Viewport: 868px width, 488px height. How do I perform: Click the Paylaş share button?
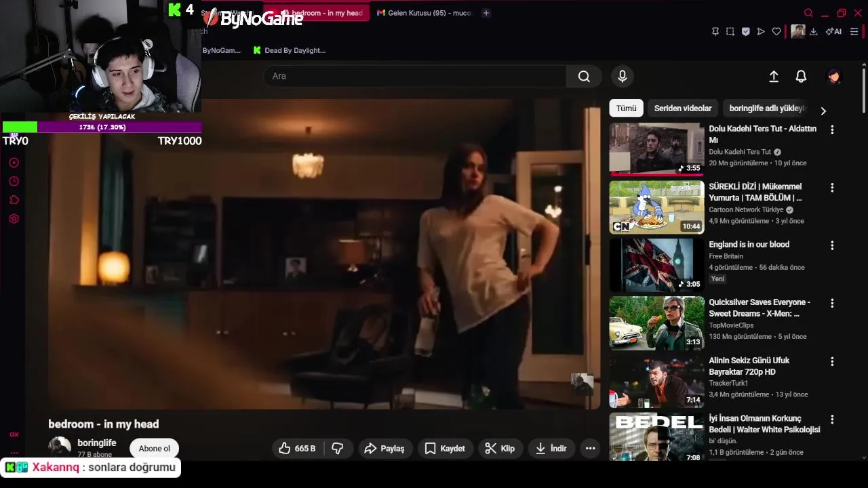pyautogui.click(x=384, y=449)
